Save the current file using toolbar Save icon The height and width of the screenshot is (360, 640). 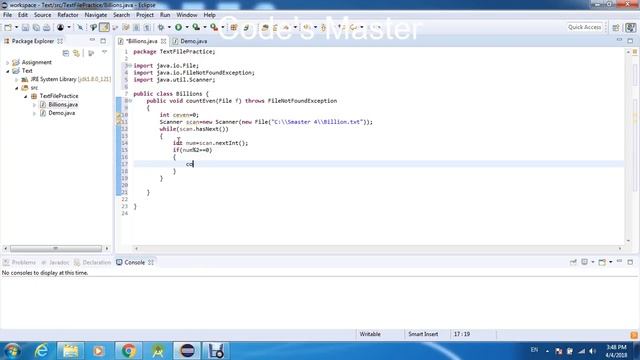(25, 27)
